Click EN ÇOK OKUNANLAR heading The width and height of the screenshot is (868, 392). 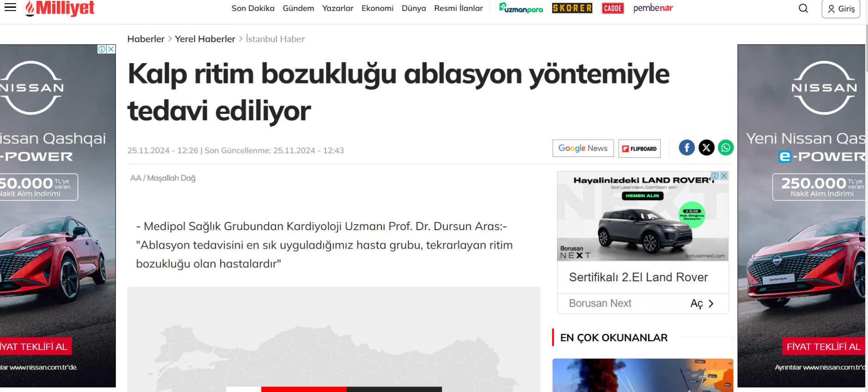coord(614,338)
